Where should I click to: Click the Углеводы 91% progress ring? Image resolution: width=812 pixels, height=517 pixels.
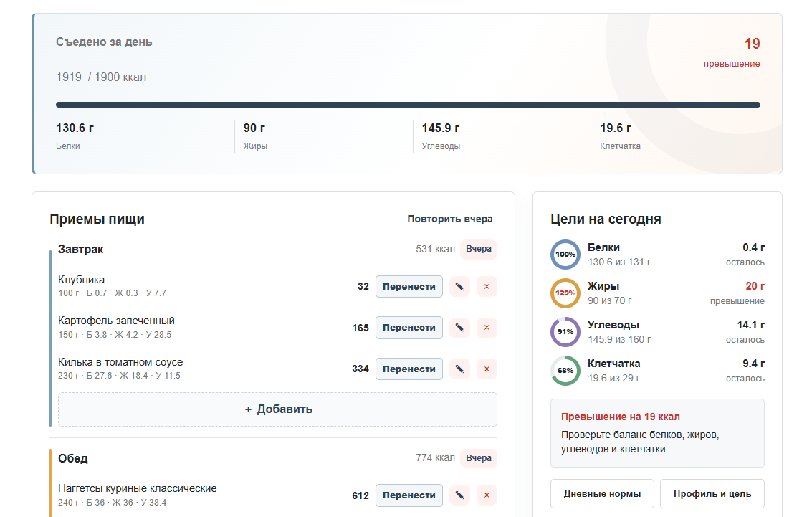point(565,332)
